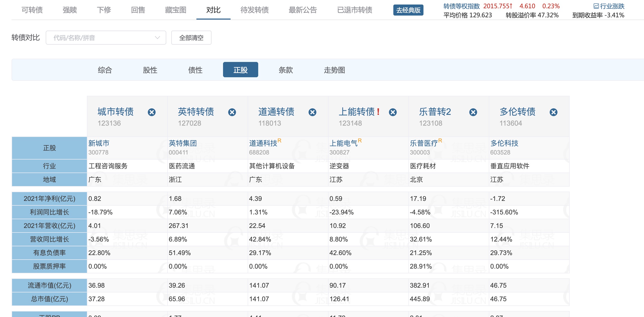Click X icon beside 上能转债

tap(393, 112)
